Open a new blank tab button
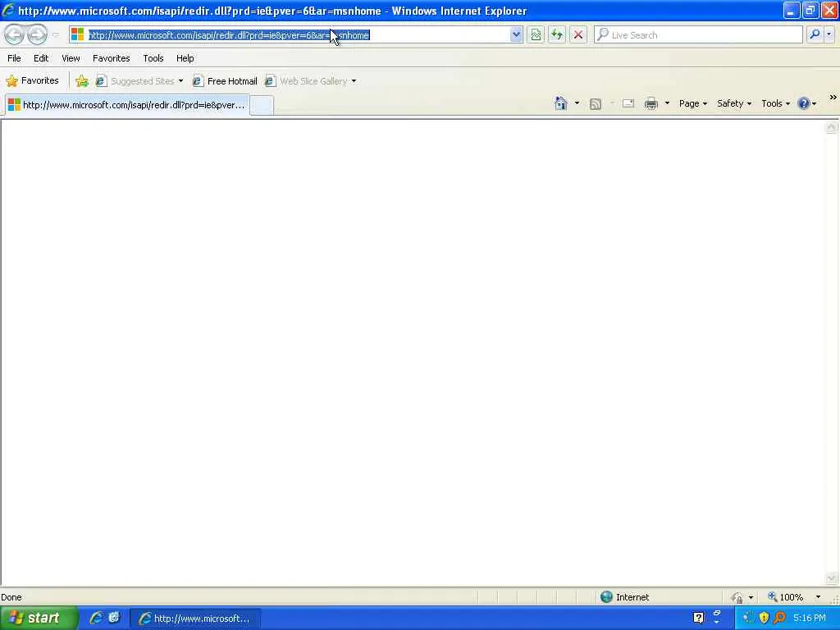This screenshot has height=630, width=840. pyautogui.click(x=262, y=105)
